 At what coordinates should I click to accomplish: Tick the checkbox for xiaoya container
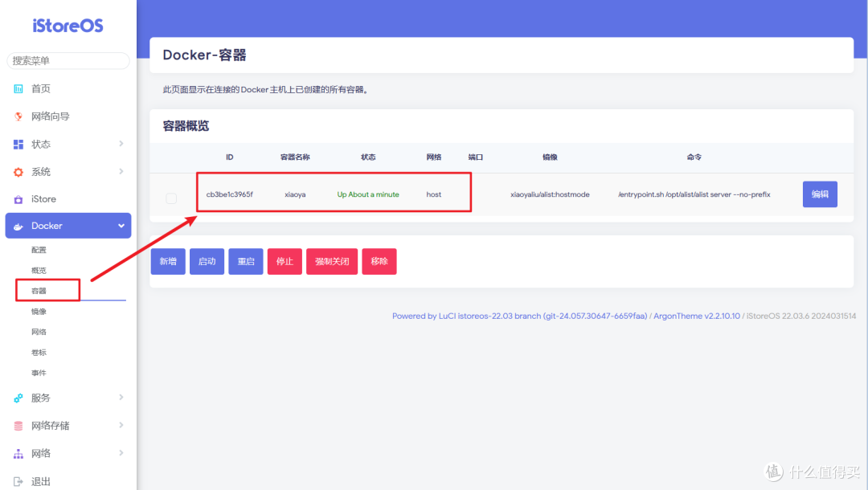tap(171, 198)
